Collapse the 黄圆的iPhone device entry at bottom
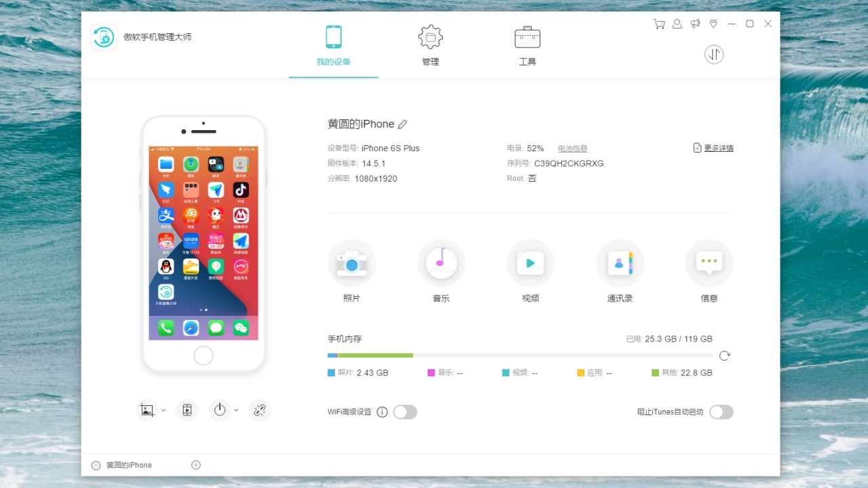 (x=96, y=465)
